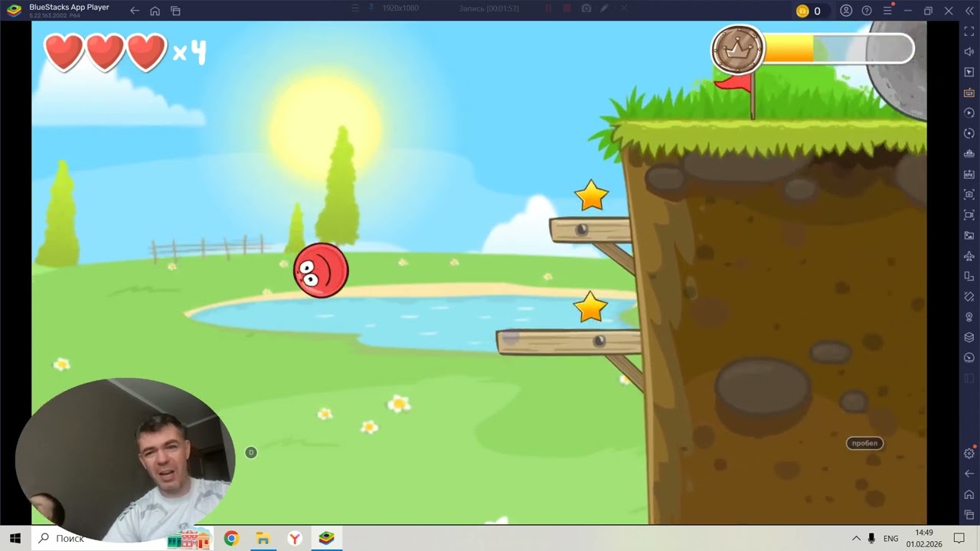
Task: Click the upper gold star above plank
Action: (x=591, y=196)
